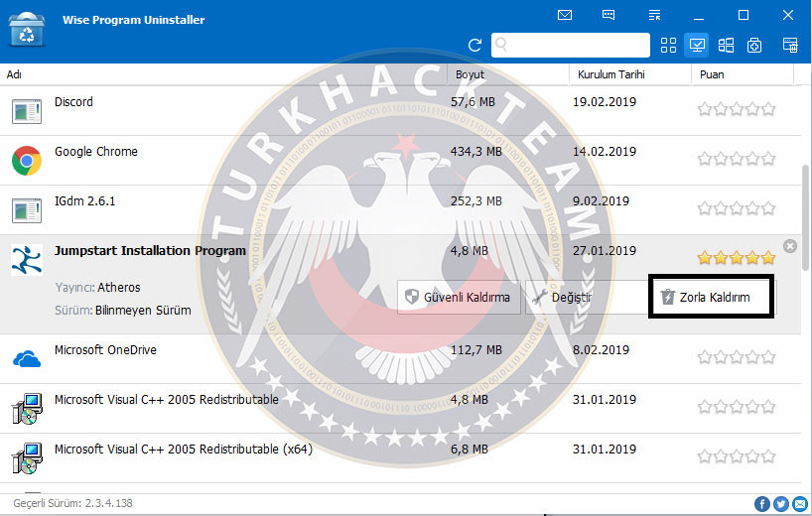Screen dimensions: 812x516
Task: Click the 6,8 MB size value
Action: click(469, 450)
